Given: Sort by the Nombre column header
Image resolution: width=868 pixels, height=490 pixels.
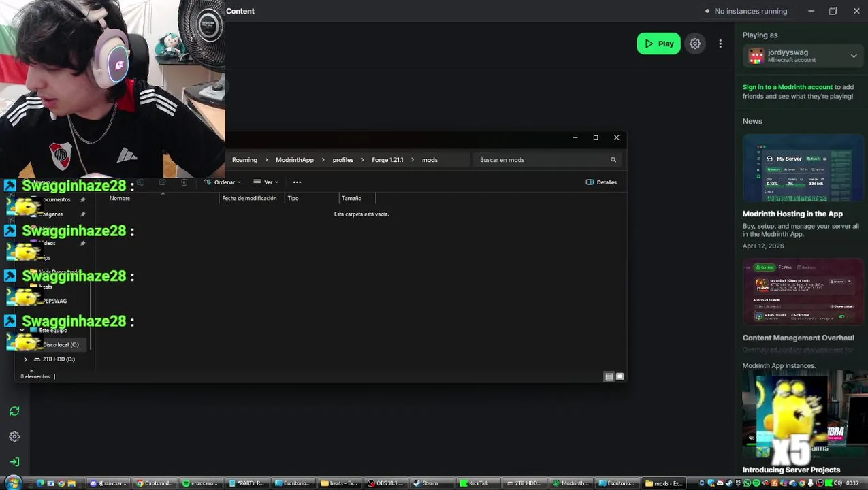Looking at the screenshot, I should tap(120, 198).
